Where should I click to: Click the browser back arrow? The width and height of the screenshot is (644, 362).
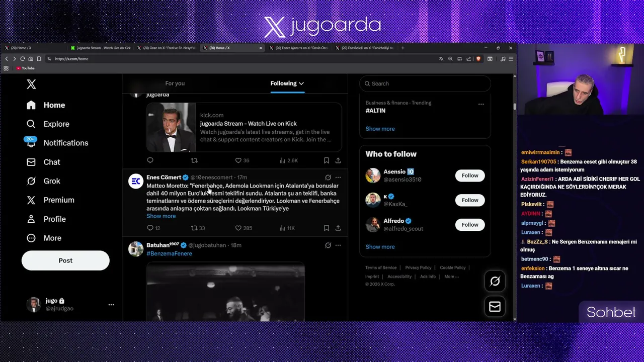(7, 59)
